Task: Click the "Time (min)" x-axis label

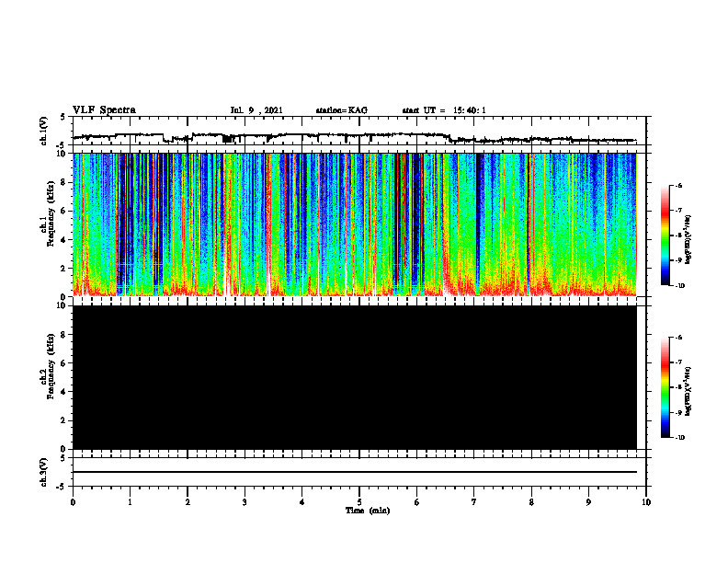Action: tap(368, 511)
